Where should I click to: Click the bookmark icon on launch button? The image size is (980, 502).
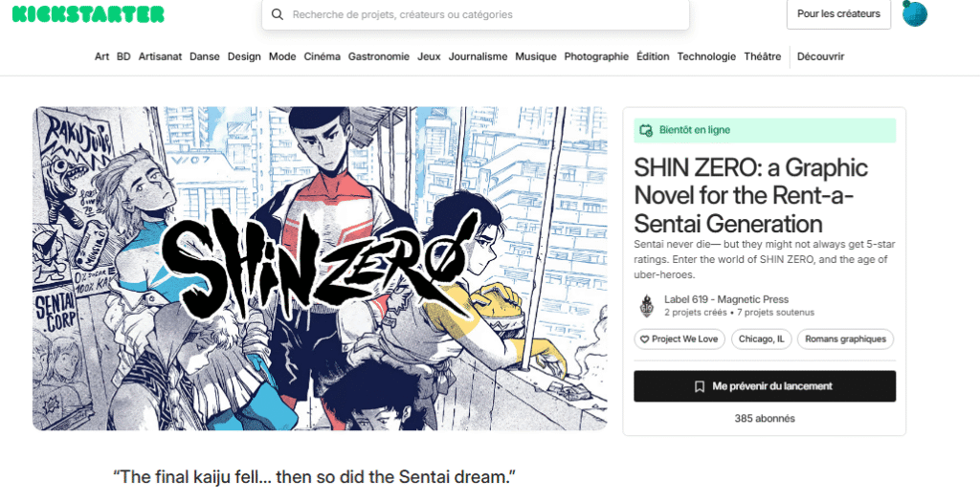pos(700,386)
